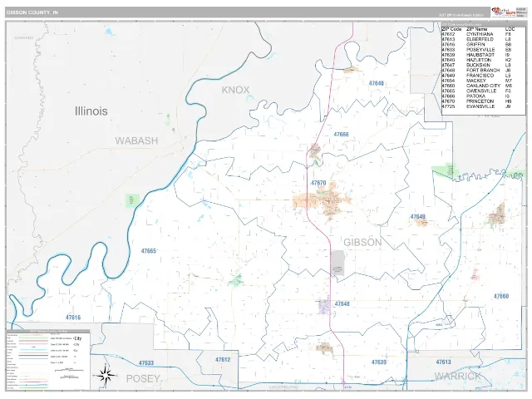The width and height of the screenshot is (532, 399).
Task: Click the blue 47616 label on the map
Action: (x=73, y=318)
